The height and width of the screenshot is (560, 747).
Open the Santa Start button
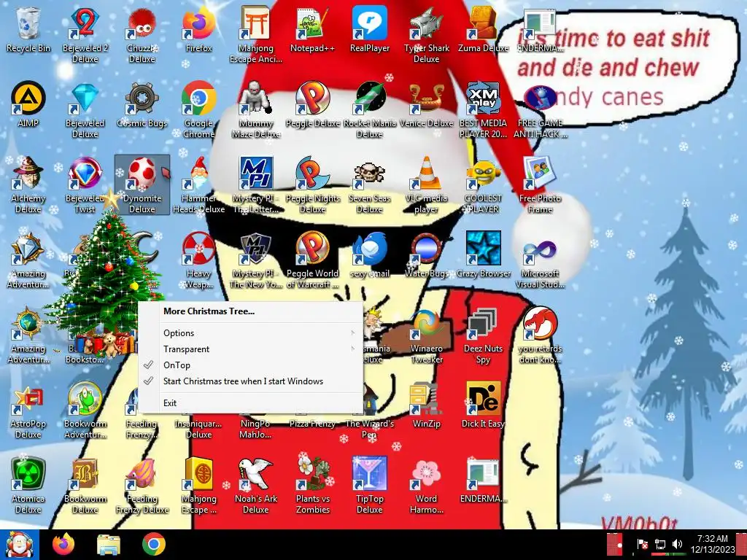tap(20, 545)
